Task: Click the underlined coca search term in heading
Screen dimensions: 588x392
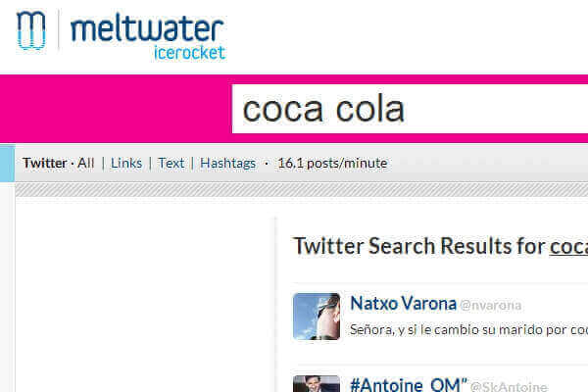Action: pyautogui.click(x=568, y=246)
